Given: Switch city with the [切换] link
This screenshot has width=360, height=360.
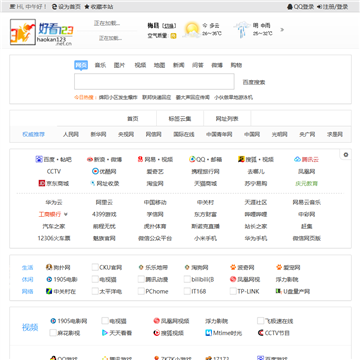Looking at the screenshot, I should 169,26.
